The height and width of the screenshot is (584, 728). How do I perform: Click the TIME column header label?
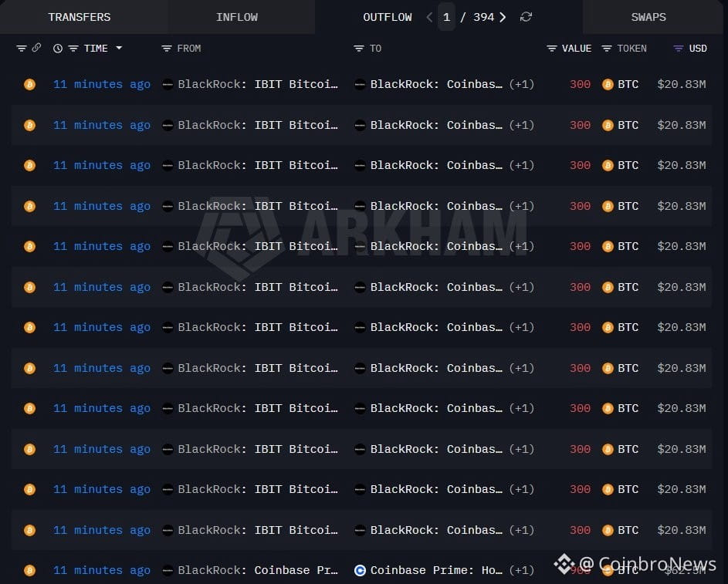click(x=96, y=49)
